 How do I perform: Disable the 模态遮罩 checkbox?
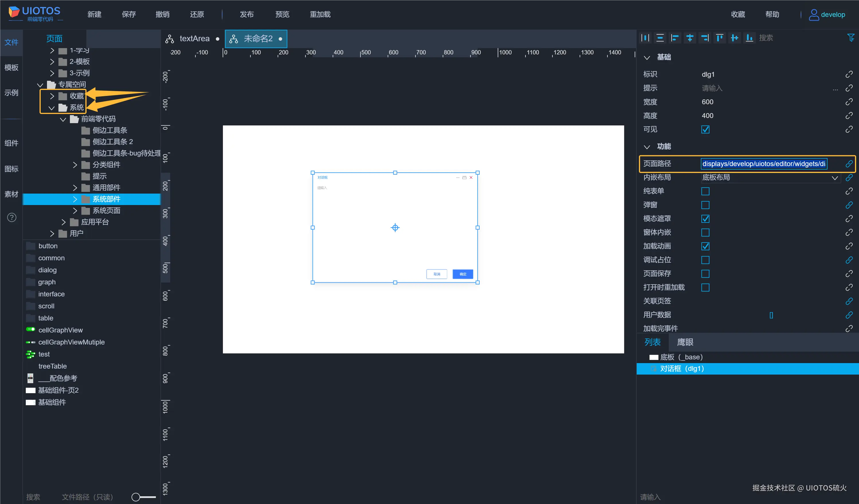[x=705, y=219]
